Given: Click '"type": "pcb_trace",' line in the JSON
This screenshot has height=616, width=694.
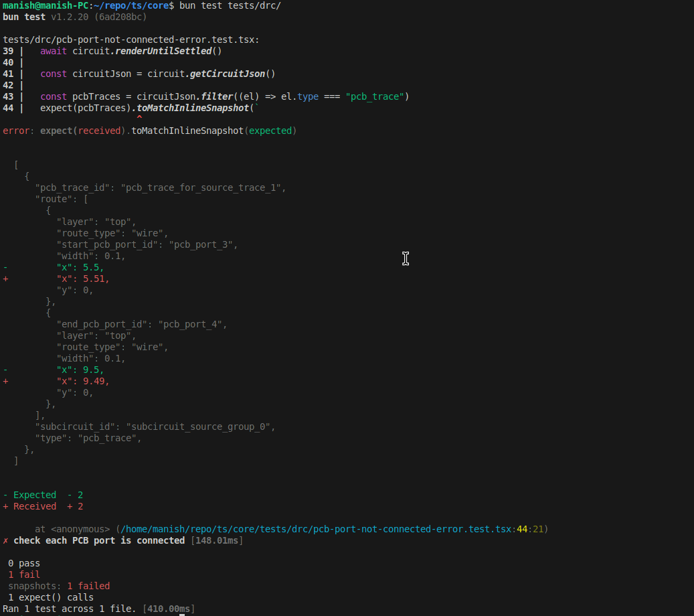Looking at the screenshot, I should [x=88, y=439].
